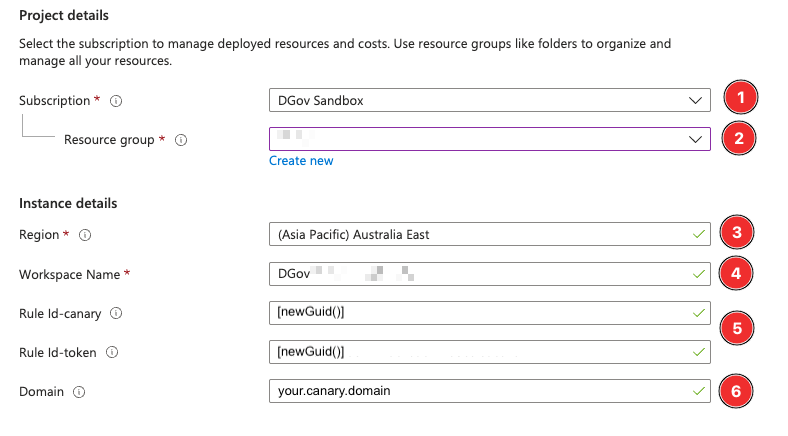Show info tooltip for Rule Id-token
788x436 pixels.
coord(112,352)
